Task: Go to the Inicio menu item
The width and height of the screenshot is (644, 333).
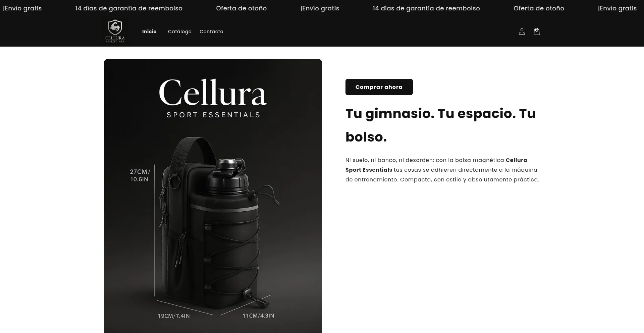Action: point(149,32)
